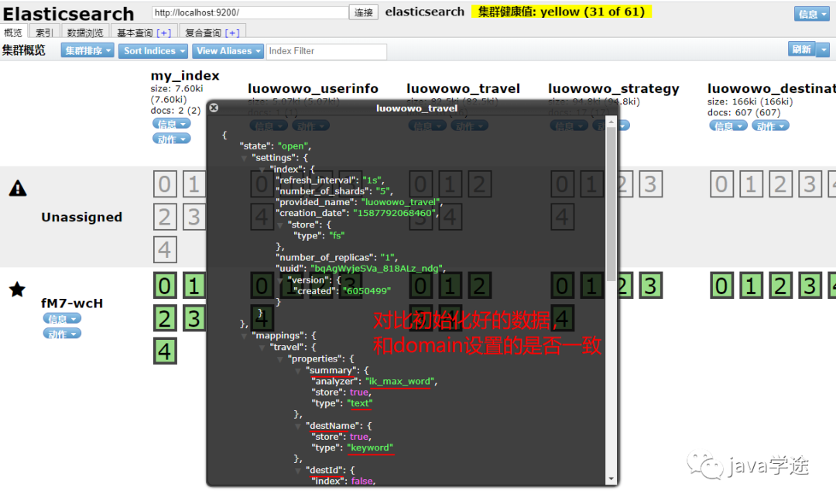This screenshot has width=836, height=504.
Task: Open my_index 信息 dropdown
Action: pyautogui.click(x=172, y=124)
